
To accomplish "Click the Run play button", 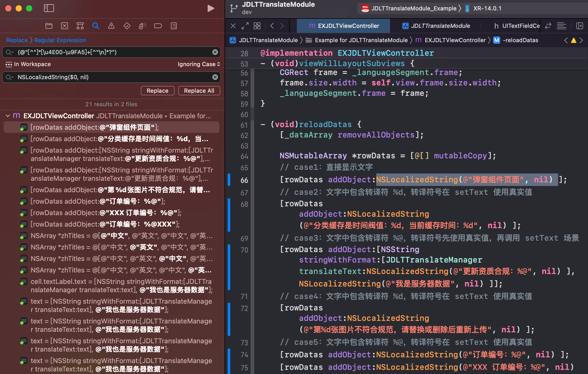I will [x=211, y=8].
